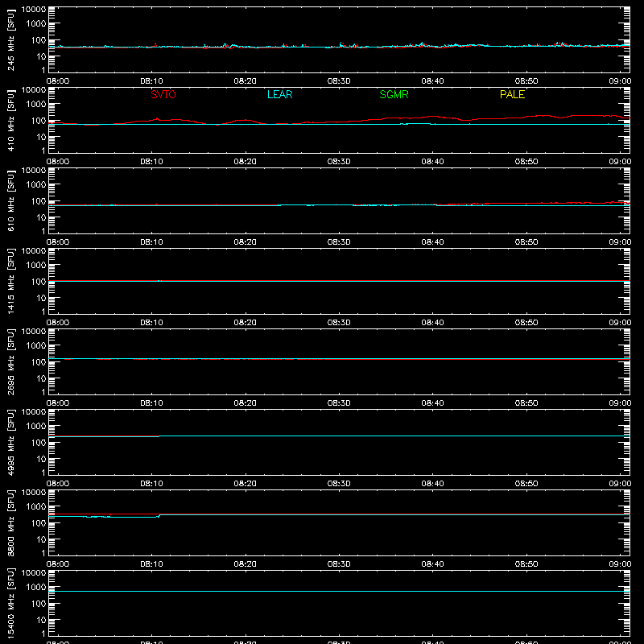
Task: Select the '15400 MHz [SFU]' axis title
Action: 11,603
